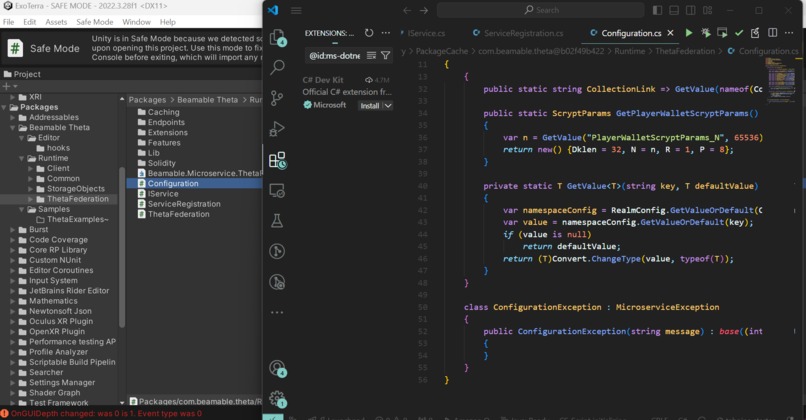The width and height of the screenshot is (806, 420).
Task: Install the C# Dev Kit extension
Action: click(369, 105)
